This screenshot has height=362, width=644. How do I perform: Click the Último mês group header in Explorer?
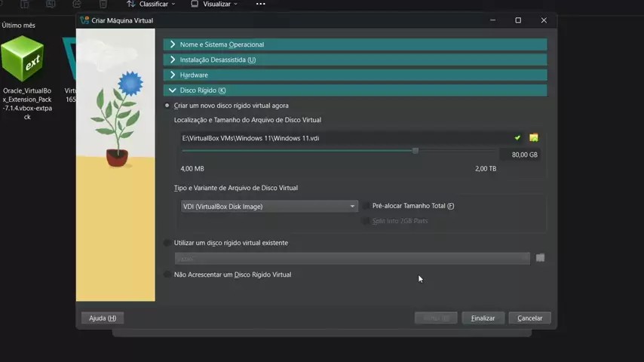coord(19,25)
